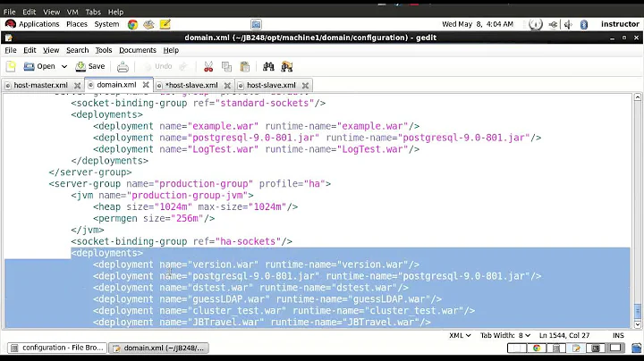Close the last host-slave.xml tab

(x=305, y=86)
